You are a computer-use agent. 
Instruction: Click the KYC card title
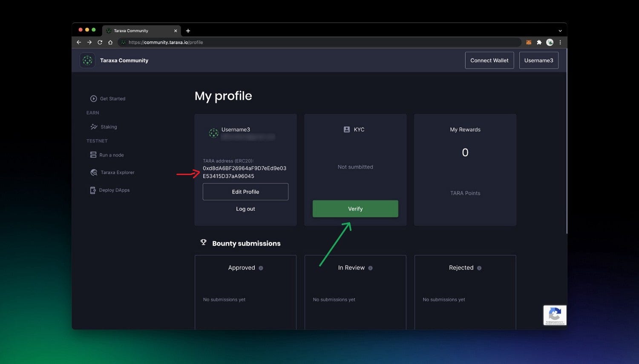[359, 129]
